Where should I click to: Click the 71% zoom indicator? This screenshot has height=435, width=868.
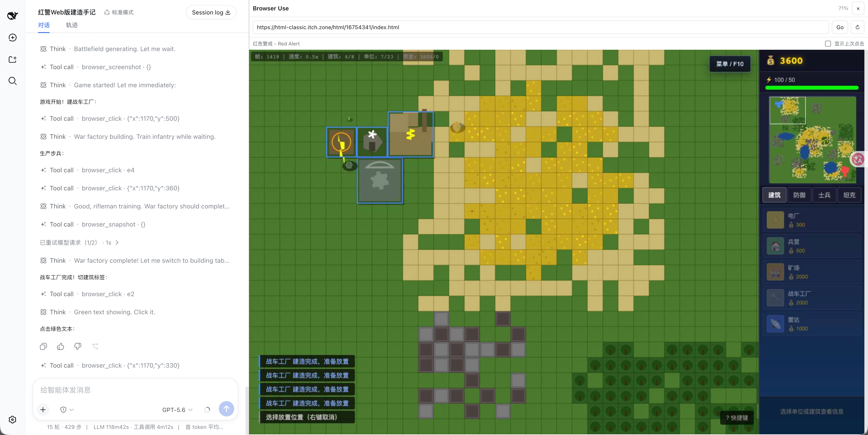click(843, 8)
